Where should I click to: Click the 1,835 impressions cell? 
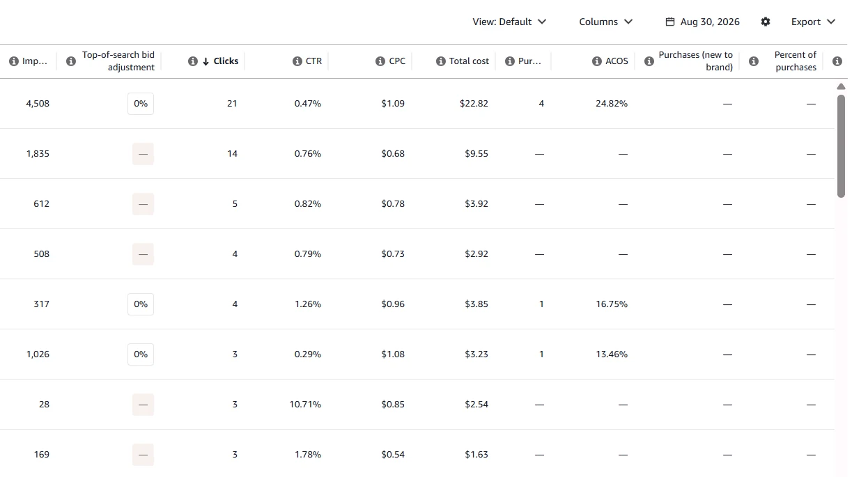point(38,154)
